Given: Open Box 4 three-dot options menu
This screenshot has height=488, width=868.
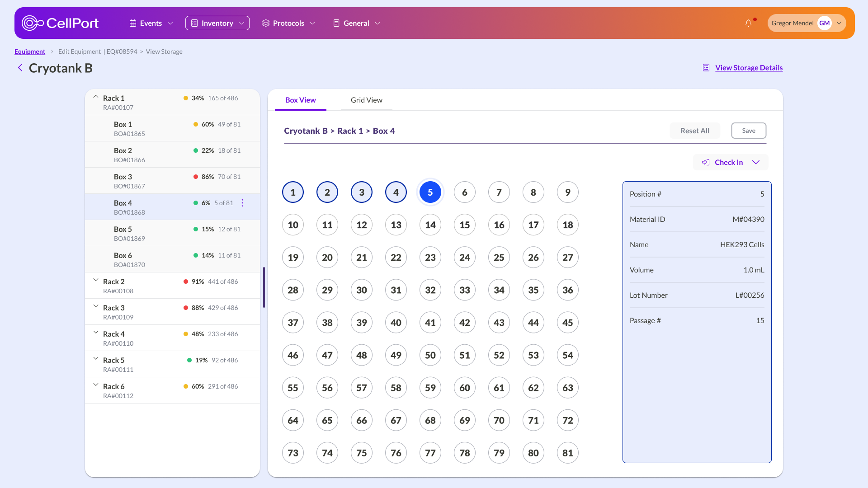Looking at the screenshot, I should pos(242,203).
